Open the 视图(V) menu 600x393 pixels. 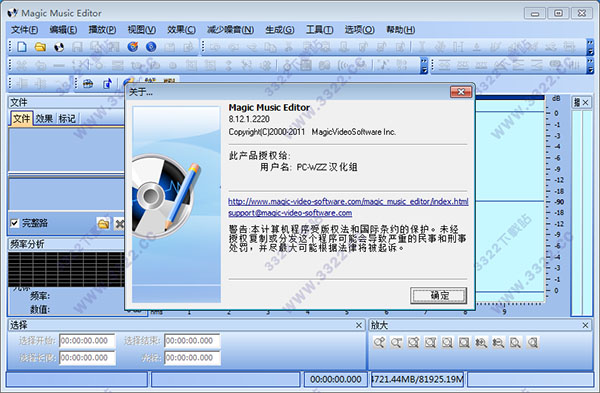tap(142, 29)
